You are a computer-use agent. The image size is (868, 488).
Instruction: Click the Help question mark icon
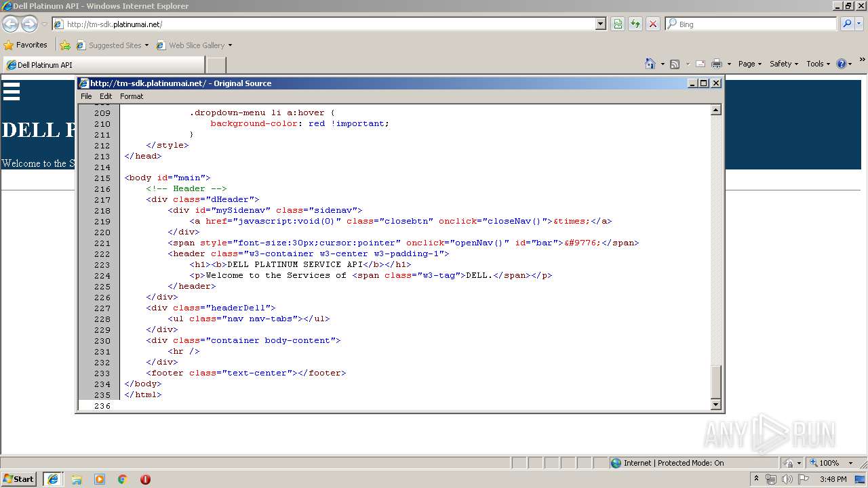point(842,64)
